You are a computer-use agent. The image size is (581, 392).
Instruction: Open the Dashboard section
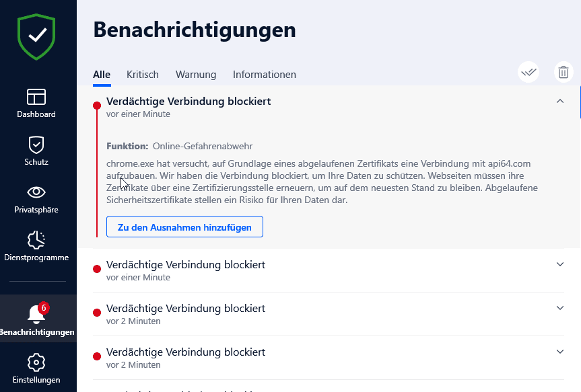point(36,103)
